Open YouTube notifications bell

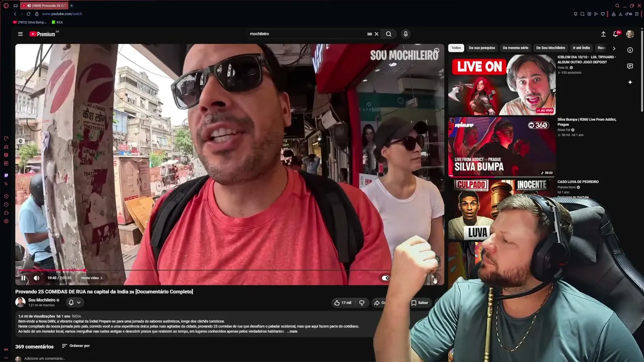pyautogui.click(x=616, y=34)
